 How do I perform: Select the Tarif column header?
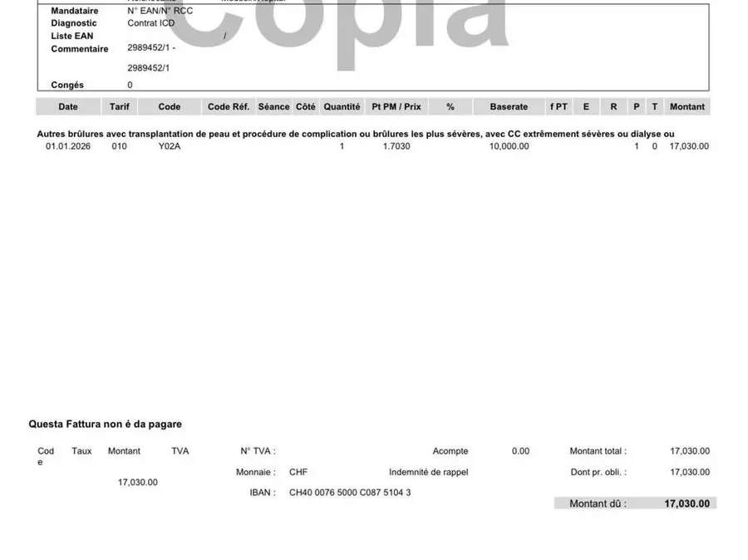[x=119, y=106]
